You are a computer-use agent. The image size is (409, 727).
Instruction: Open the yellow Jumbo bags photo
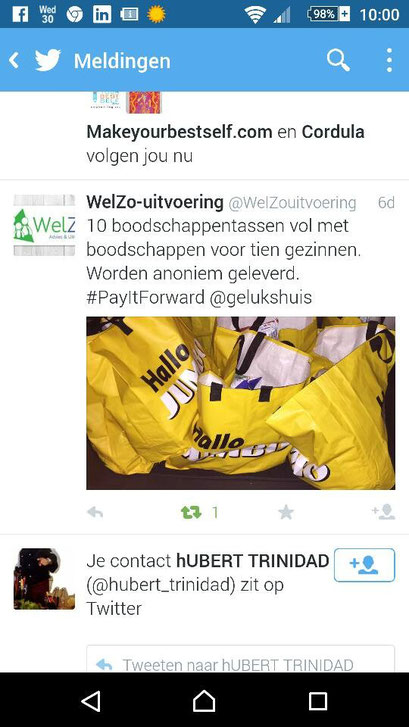tap(241, 403)
